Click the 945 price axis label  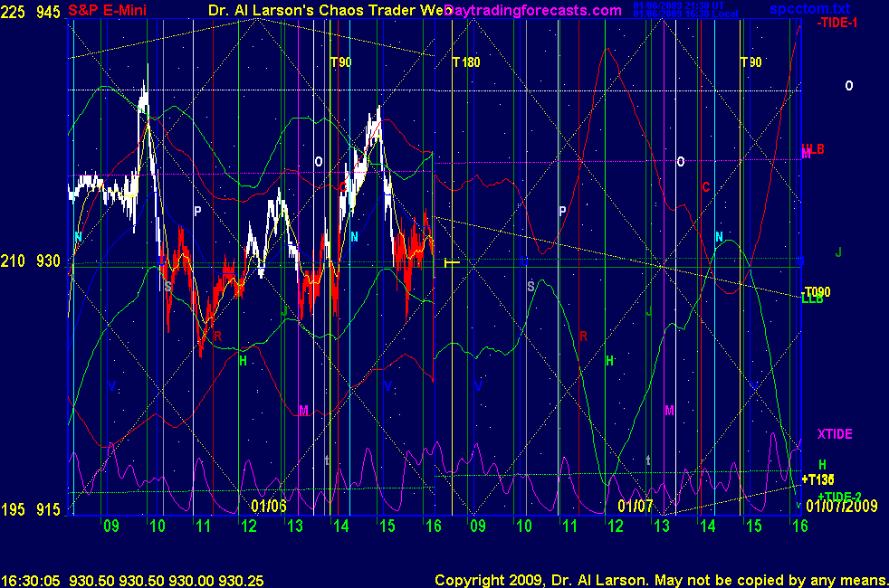[x=48, y=10]
